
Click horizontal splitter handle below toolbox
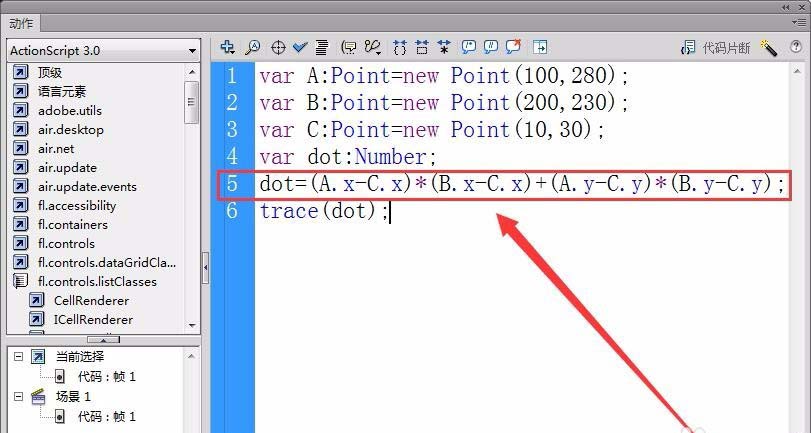coord(103,340)
